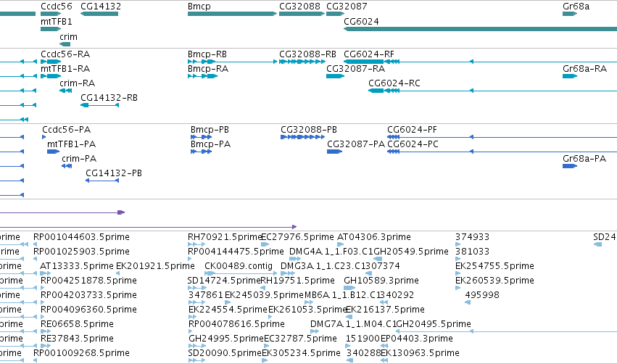
Task: Select the longer purple arrow feature
Action: click(149, 227)
